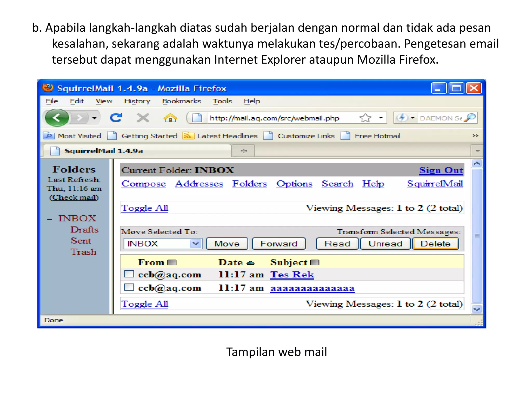Open the Edit menu
This screenshot has width=532, height=399.
pos(77,101)
